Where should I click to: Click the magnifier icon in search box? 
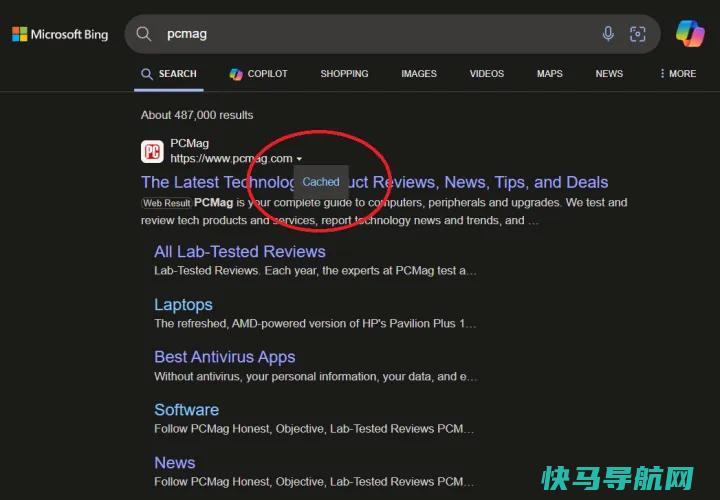click(144, 34)
